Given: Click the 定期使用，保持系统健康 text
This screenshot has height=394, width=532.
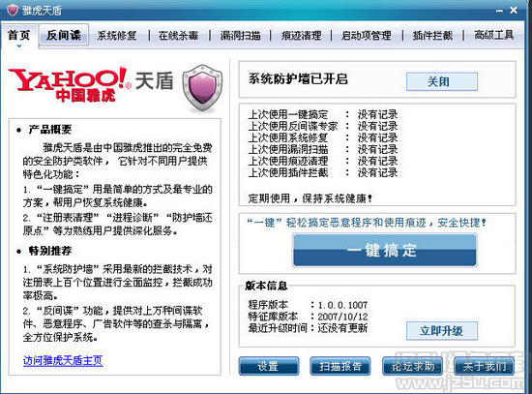Looking at the screenshot, I should click(x=310, y=198).
